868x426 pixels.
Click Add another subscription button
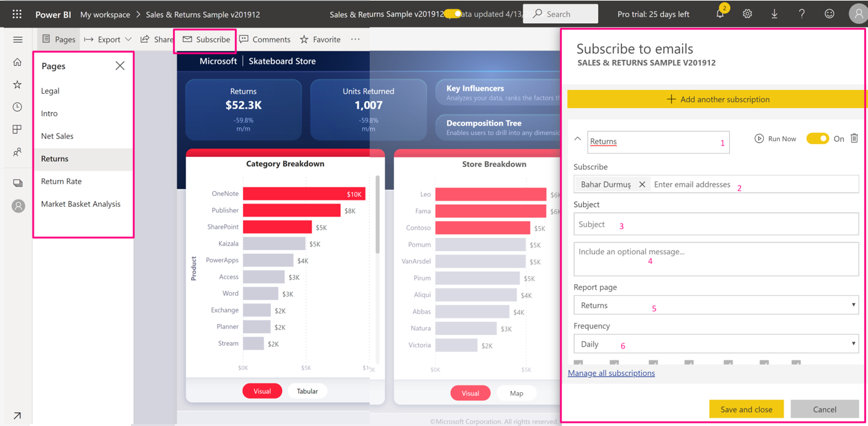(x=717, y=99)
